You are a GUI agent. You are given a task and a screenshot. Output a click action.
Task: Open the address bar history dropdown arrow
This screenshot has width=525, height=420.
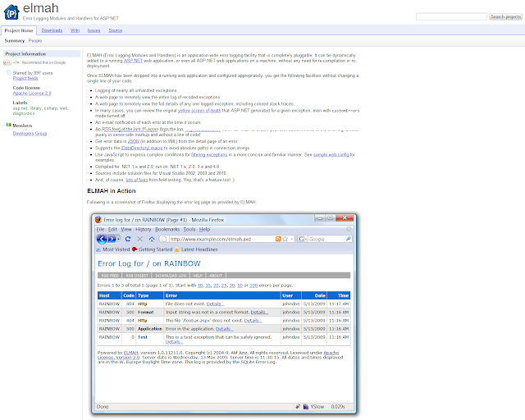(x=292, y=239)
